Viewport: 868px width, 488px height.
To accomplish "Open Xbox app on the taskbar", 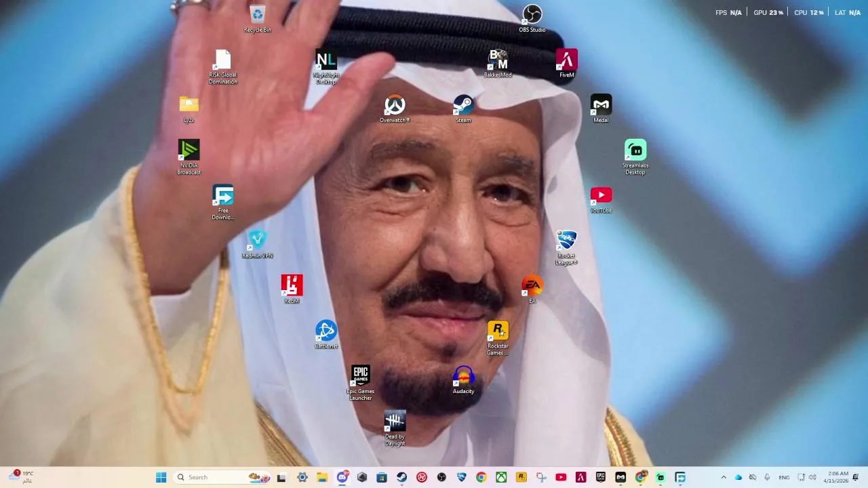I will (x=501, y=477).
